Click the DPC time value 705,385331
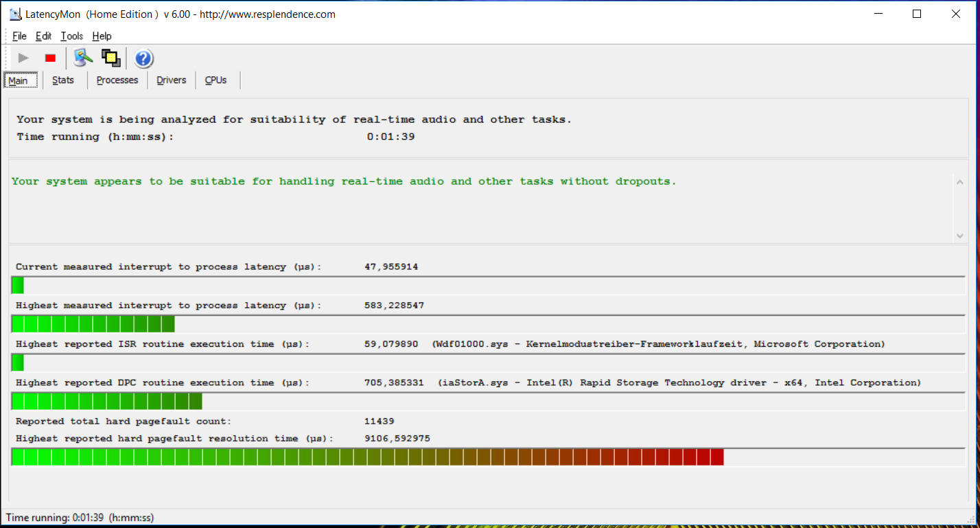980x528 pixels. tap(394, 382)
